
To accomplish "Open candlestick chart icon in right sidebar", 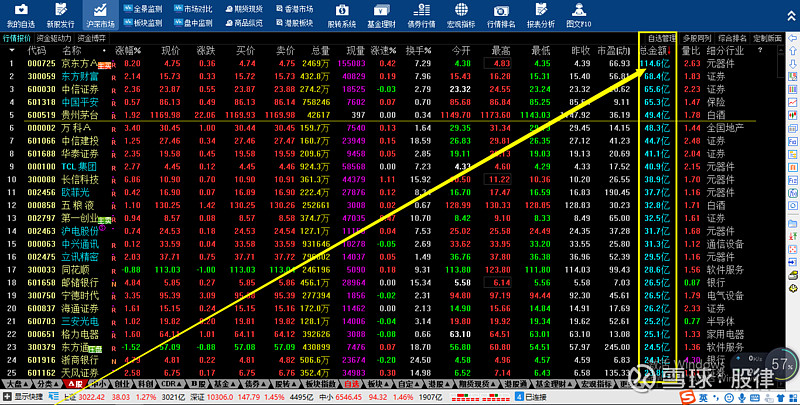I will coord(792,115).
